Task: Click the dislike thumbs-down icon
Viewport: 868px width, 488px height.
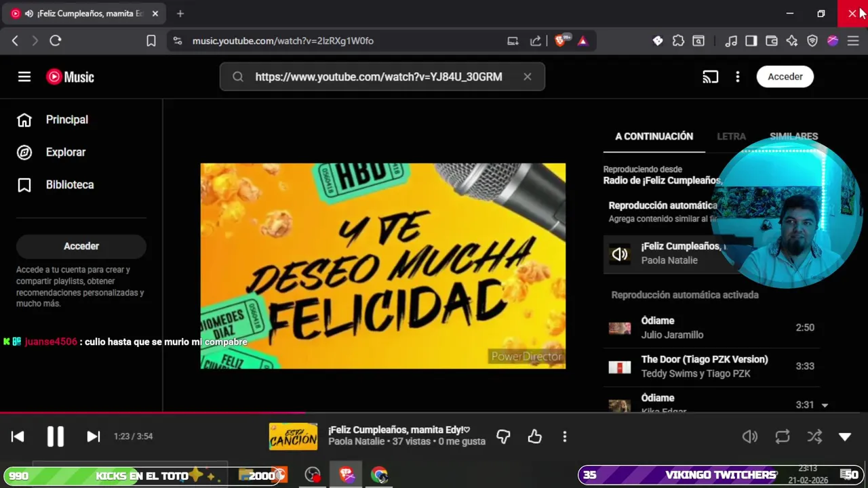Action: (x=503, y=436)
